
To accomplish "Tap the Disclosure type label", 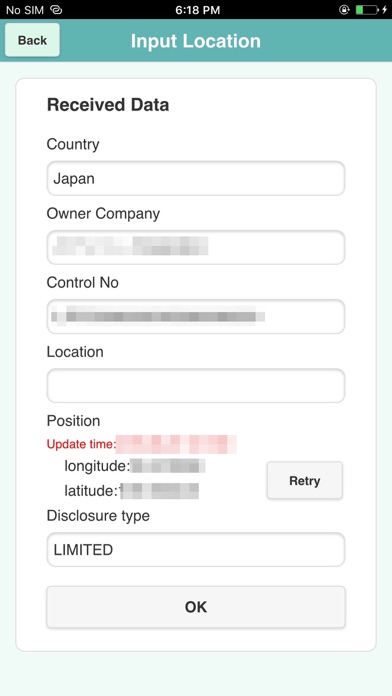I will (x=98, y=516).
